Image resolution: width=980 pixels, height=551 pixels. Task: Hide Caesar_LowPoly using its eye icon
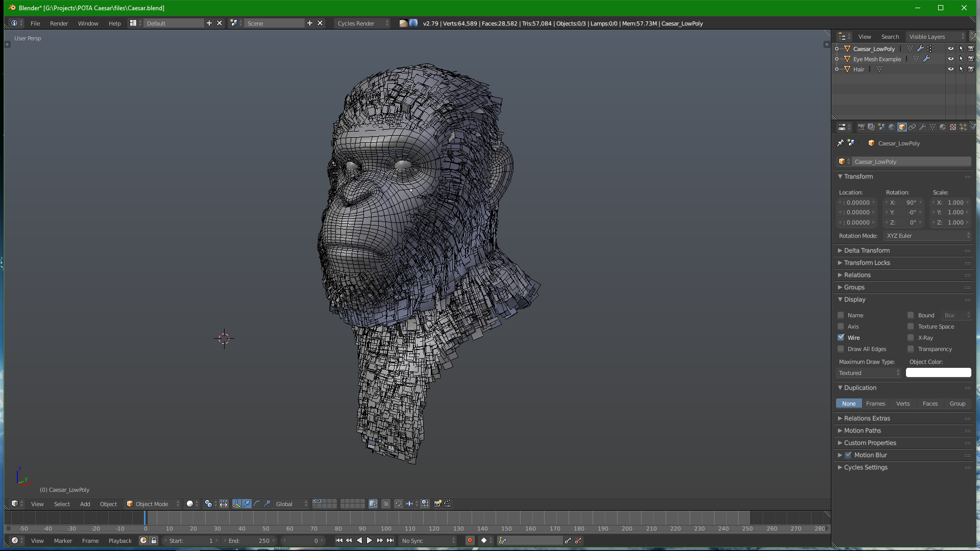click(x=951, y=49)
